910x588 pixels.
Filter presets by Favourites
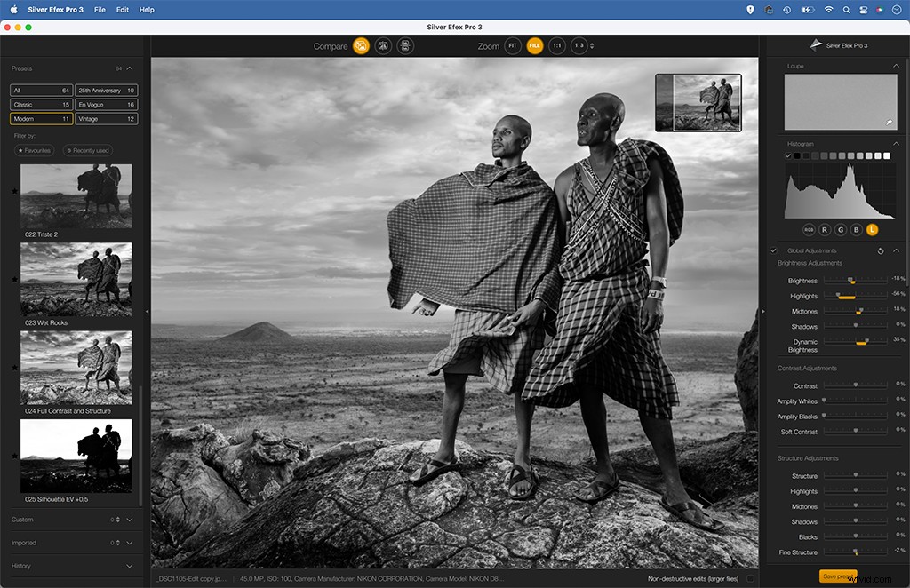click(34, 150)
